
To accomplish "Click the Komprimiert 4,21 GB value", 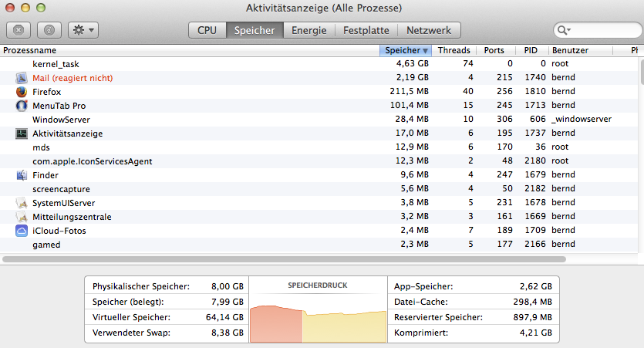I will point(536,333).
